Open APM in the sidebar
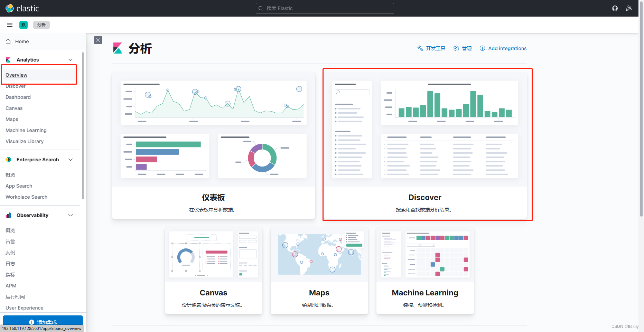644x332 pixels. 11,286
